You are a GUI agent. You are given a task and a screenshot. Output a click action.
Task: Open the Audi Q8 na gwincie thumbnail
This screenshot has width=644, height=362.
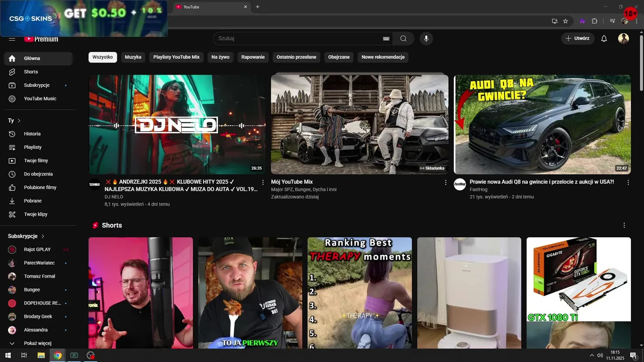542,124
